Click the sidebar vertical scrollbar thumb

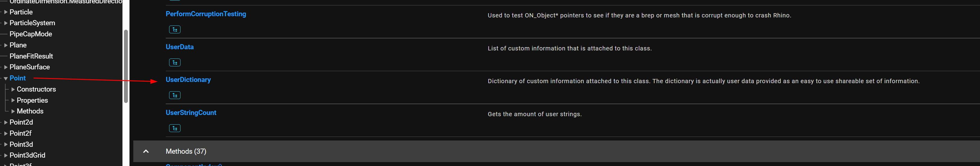click(126, 66)
